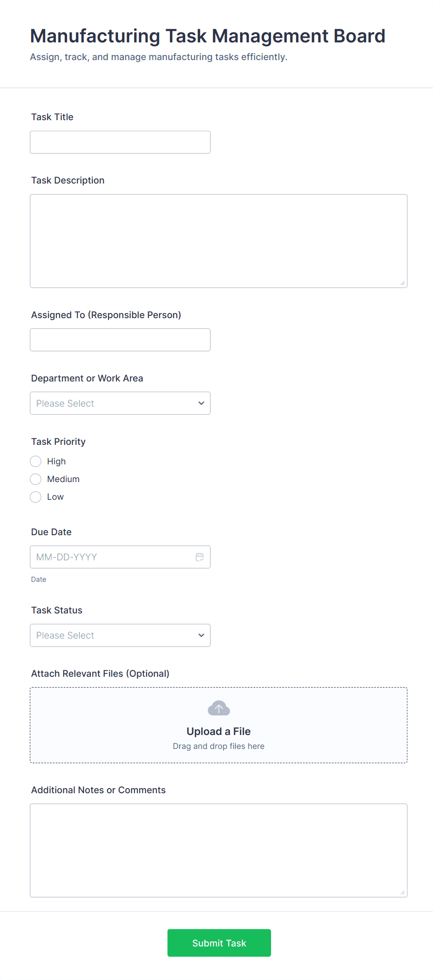Image resolution: width=433 pixels, height=980 pixels.
Task: Click the Department dropdown chevron
Action: click(201, 403)
